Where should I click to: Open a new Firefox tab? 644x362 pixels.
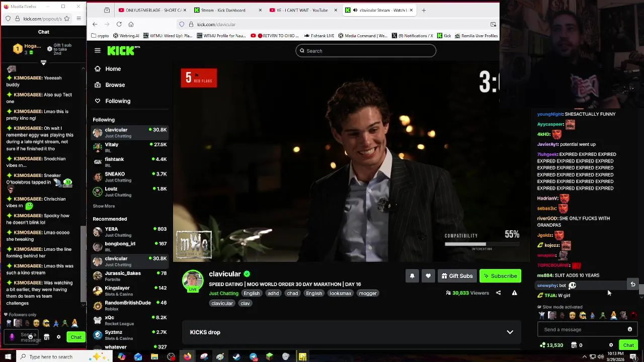point(424,10)
